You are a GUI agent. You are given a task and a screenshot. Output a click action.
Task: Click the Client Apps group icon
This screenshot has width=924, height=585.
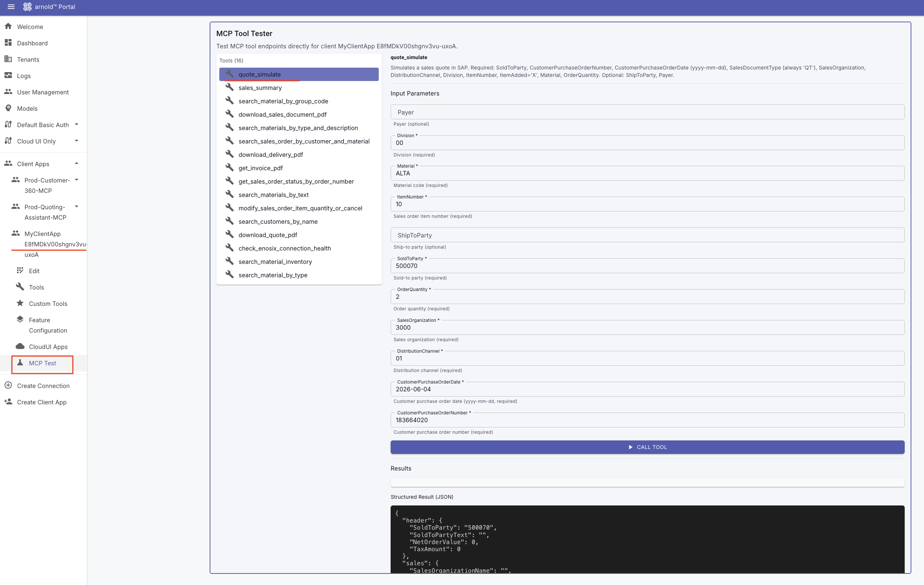click(8, 164)
